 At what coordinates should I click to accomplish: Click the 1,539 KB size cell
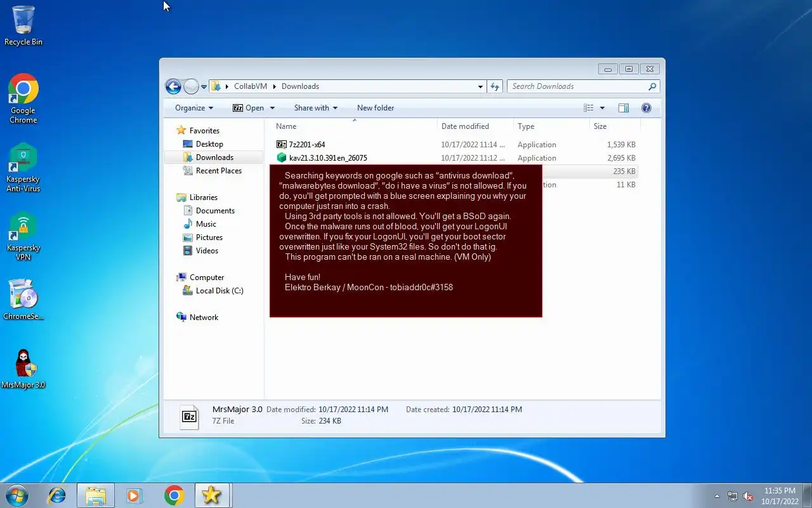click(x=621, y=145)
